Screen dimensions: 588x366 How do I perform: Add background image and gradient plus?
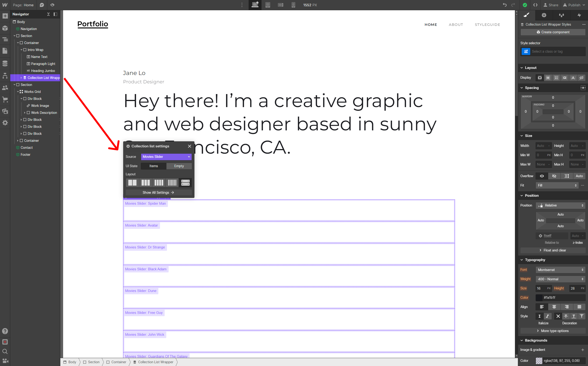pyautogui.click(x=583, y=350)
